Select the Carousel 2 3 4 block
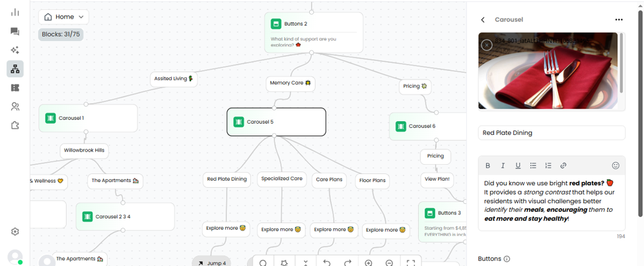This screenshot has height=266, width=644. point(125,216)
